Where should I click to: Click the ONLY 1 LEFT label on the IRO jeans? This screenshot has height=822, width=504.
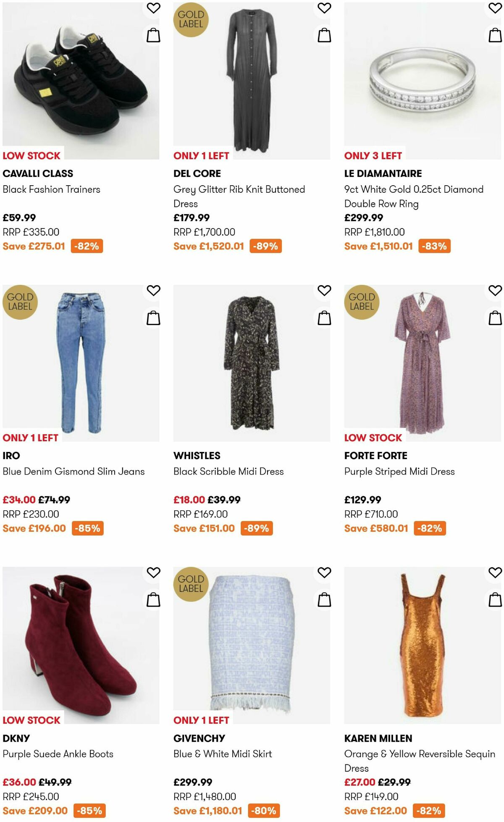pyautogui.click(x=30, y=437)
